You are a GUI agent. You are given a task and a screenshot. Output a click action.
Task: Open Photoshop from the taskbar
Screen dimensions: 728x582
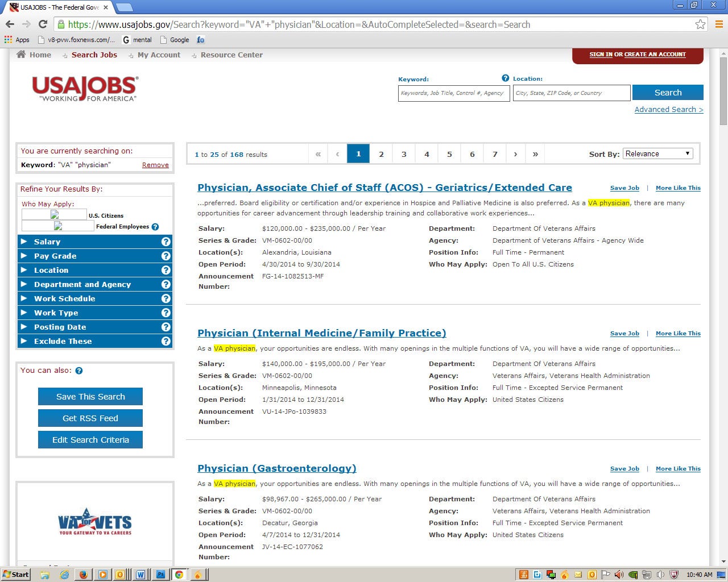coord(160,575)
